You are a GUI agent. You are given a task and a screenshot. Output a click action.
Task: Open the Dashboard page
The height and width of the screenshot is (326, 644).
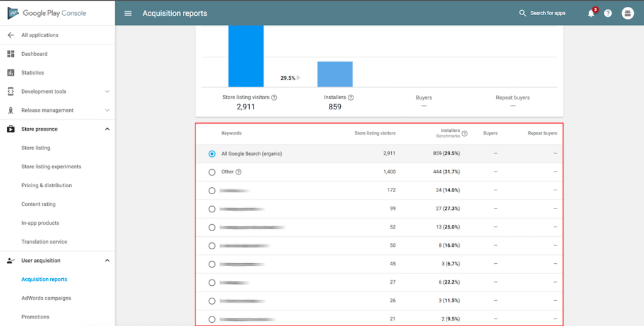(34, 54)
